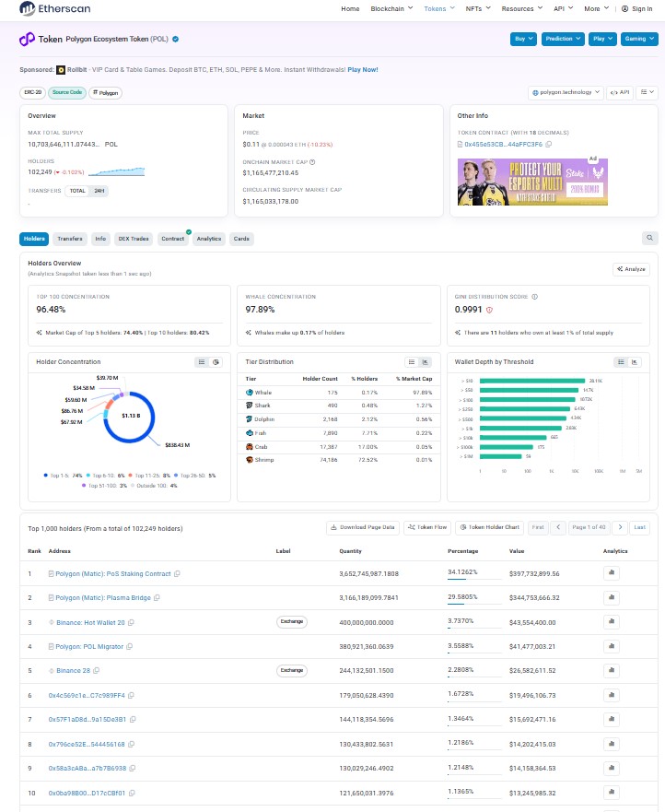Open the Contract tab
Viewport: 665px width, 812px height.
(172, 239)
